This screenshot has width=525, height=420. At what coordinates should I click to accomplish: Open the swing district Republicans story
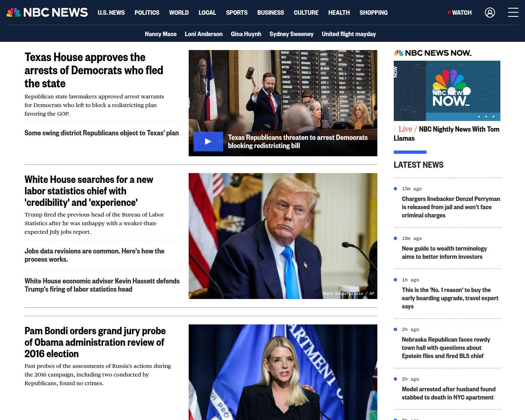[102, 133]
